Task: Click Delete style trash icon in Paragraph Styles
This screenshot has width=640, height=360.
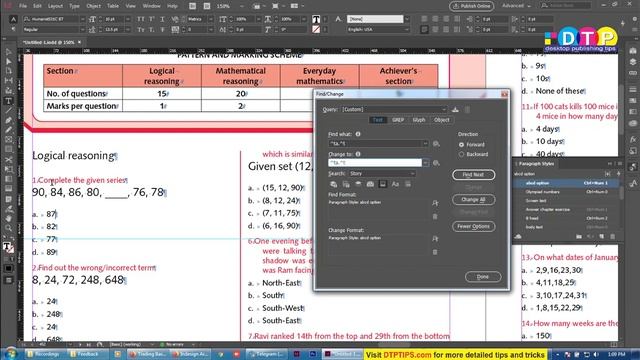Action: pyautogui.click(x=612, y=236)
